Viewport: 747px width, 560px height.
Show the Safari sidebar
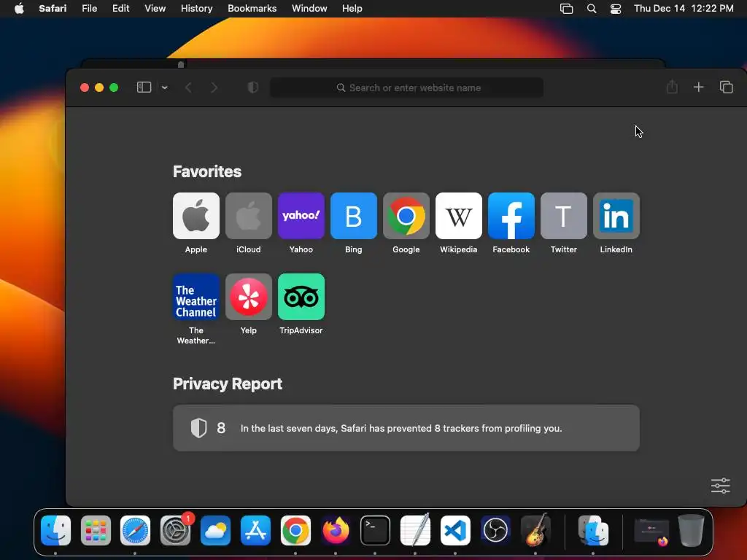coord(144,87)
